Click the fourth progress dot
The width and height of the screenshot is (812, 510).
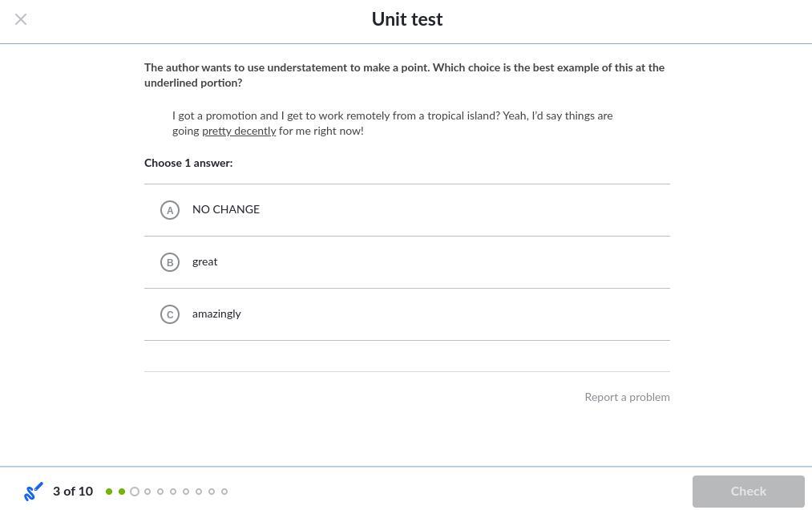click(x=147, y=492)
